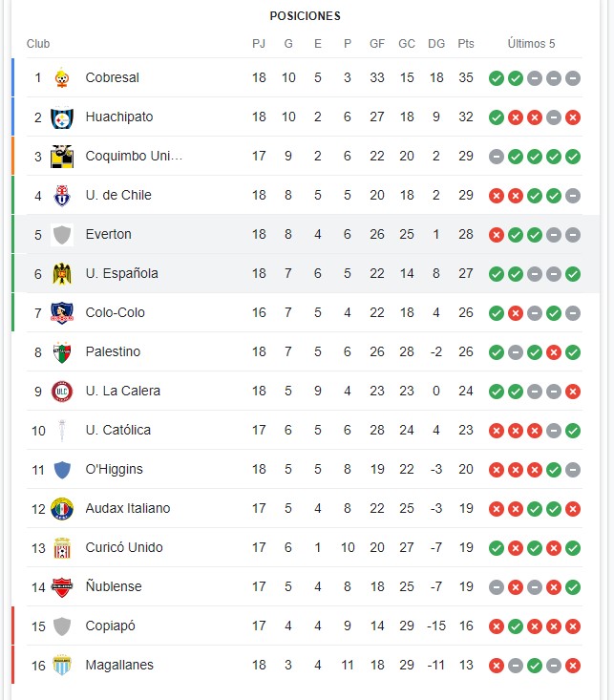Screen dimensions: 614x700
Task: Click the Ñublense crest icon
Action: point(62,587)
